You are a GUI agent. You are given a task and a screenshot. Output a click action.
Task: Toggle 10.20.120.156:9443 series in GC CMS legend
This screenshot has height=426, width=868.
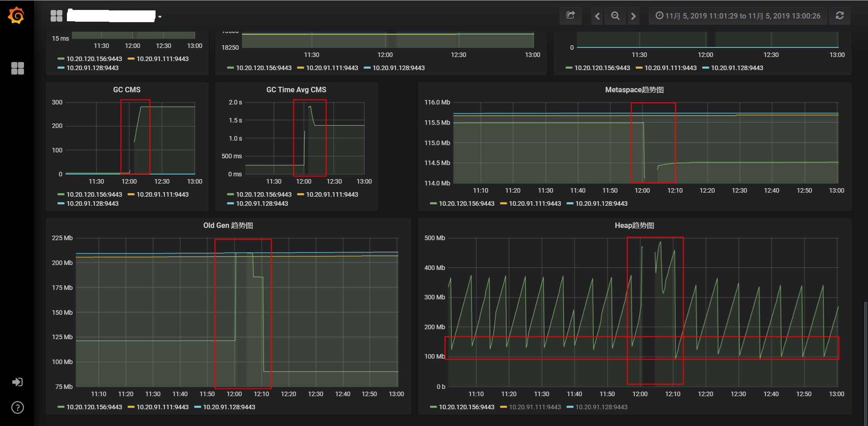(x=94, y=194)
